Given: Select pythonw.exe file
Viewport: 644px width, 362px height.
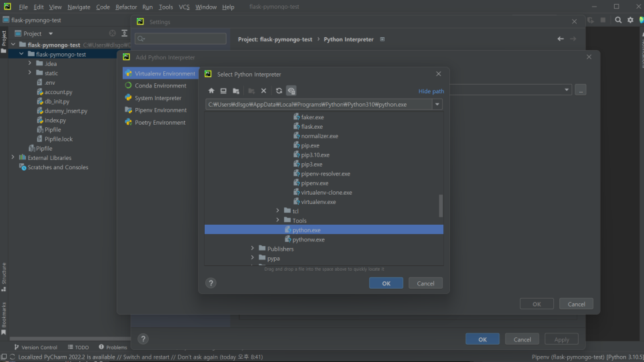Looking at the screenshot, I should pyautogui.click(x=305, y=239).
